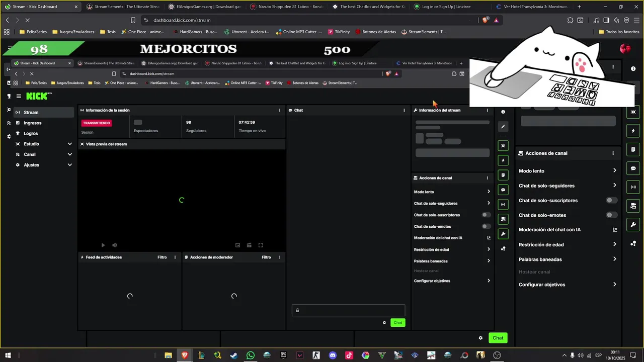Open Steam from the taskbar
Viewport: 644px width, 362px height.
tap(234, 355)
